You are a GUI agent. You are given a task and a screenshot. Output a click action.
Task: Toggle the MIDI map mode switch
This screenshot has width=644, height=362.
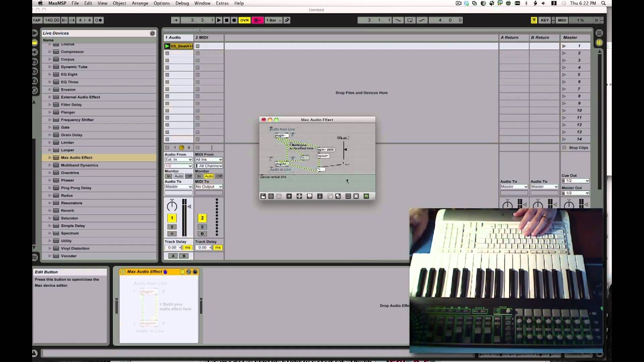[x=562, y=20]
